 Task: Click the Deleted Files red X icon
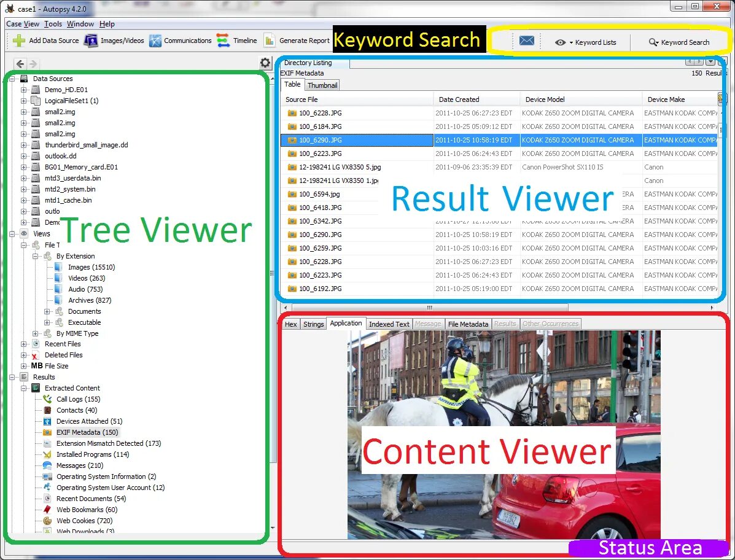pos(35,355)
